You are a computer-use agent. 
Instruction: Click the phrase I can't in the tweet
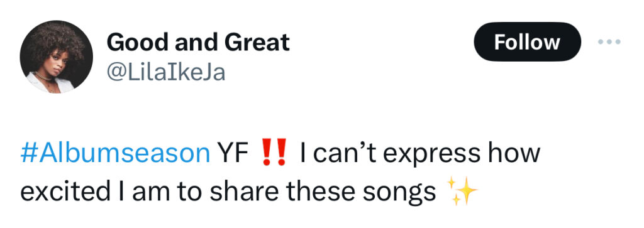coord(338,153)
